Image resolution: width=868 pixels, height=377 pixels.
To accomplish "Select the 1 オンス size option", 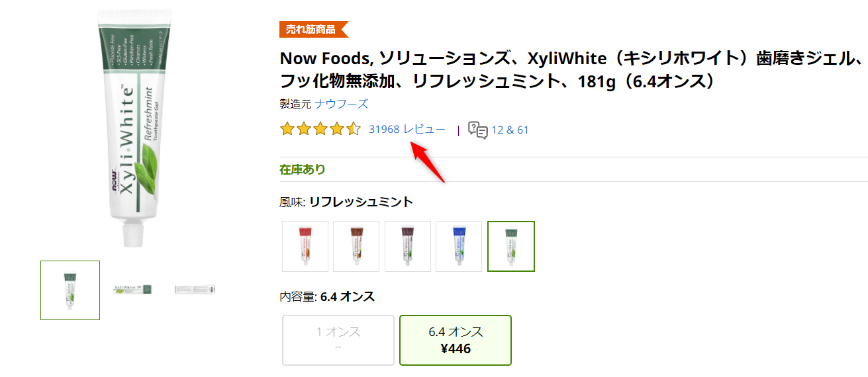I will (338, 340).
